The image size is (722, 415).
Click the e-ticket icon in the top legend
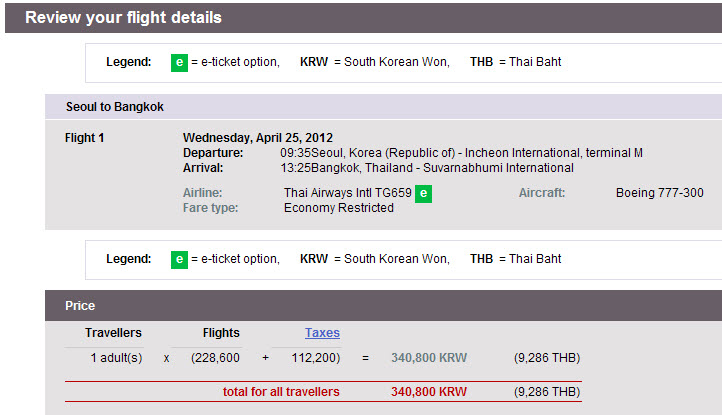(x=179, y=62)
